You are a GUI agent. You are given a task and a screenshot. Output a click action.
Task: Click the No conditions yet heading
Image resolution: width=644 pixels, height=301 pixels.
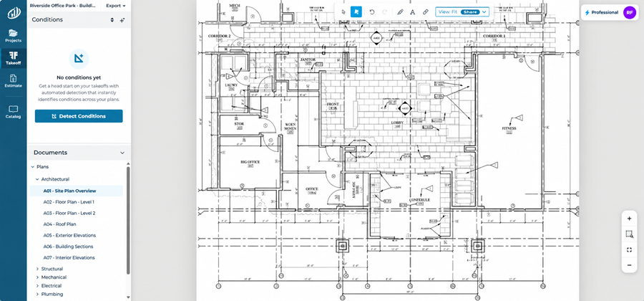pyautogui.click(x=79, y=77)
